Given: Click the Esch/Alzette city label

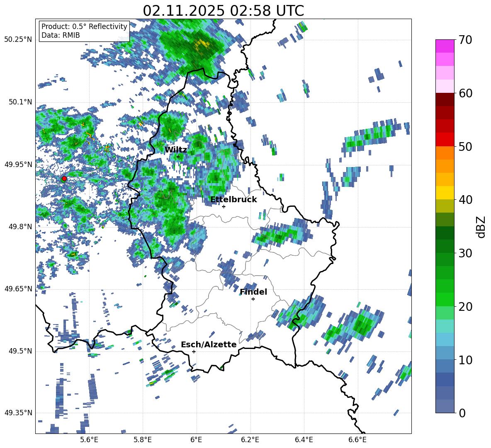Looking at the screenshot, I should click(x=209, y=344).
